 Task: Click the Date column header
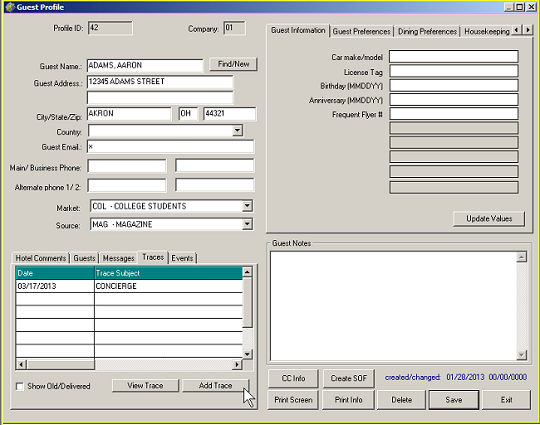click(55, 273)
